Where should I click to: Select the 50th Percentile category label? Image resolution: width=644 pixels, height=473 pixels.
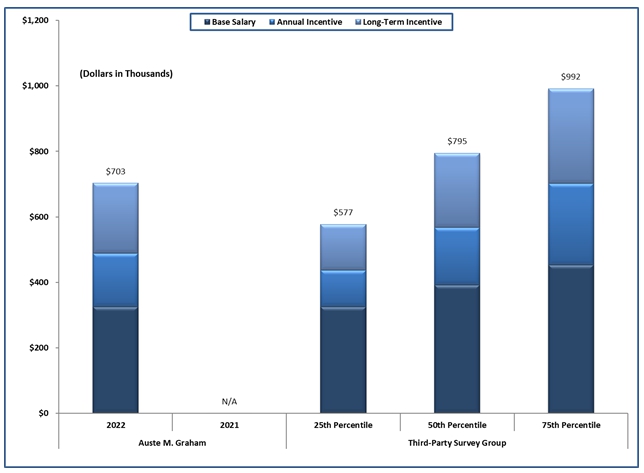[x=456, y=425]
